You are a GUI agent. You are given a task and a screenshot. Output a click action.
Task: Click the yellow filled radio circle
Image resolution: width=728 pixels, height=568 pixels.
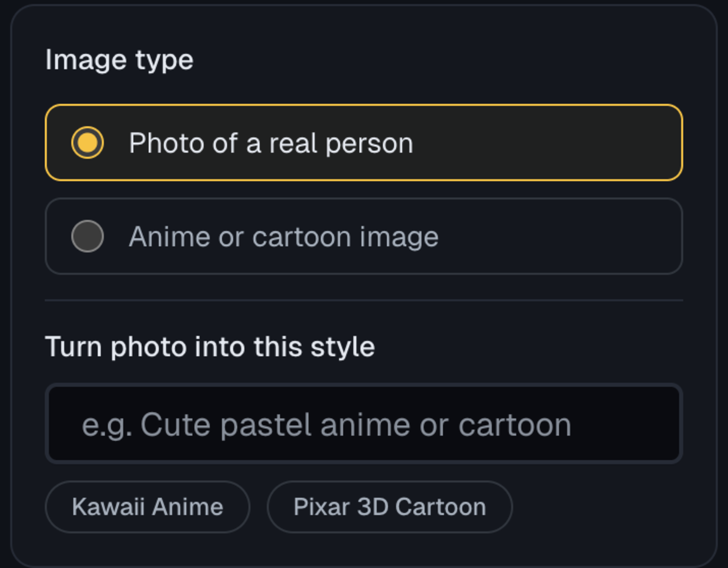[88, 142]
